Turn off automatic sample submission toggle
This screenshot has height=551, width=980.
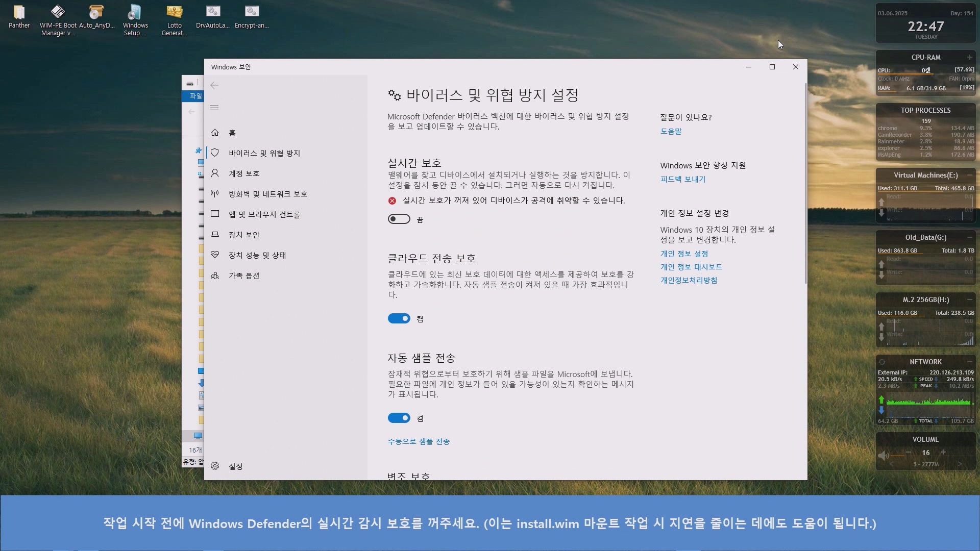point(399,418)
